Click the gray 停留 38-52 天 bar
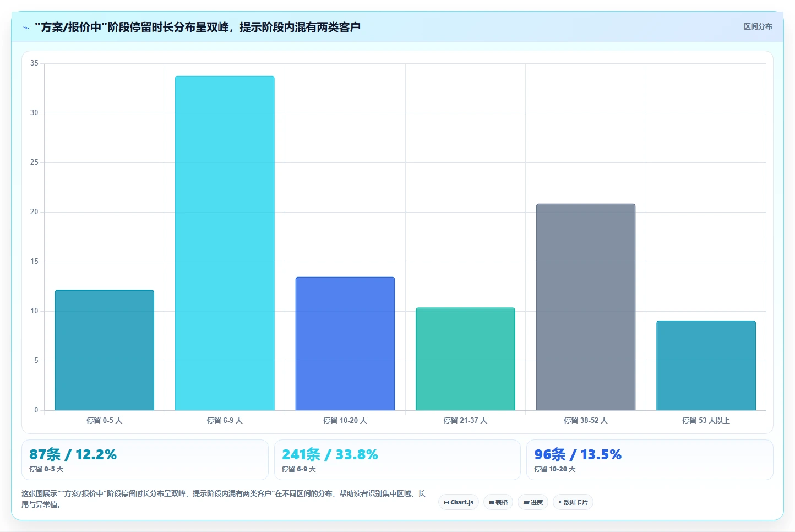The width and height of the screenshot is (795, 532). 586,307
